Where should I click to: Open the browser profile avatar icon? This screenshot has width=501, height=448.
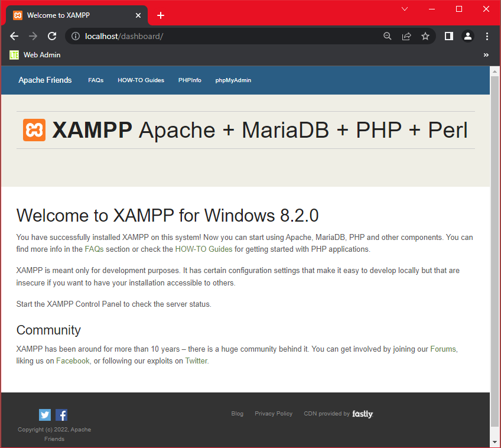coord(468,36)
